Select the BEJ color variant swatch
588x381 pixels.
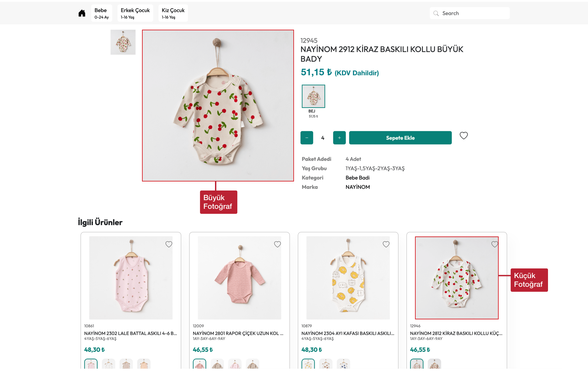pyautogui.click(x=313, y=96)
